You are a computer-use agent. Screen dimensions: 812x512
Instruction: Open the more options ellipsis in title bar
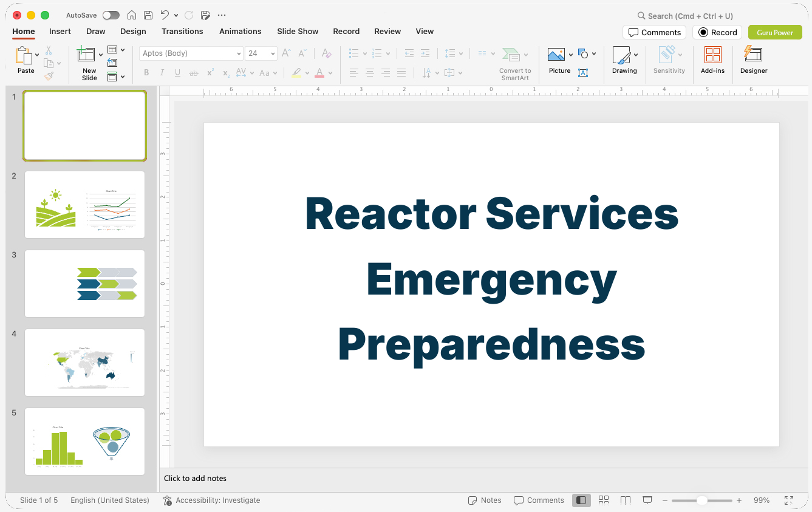tap(222, 15)
